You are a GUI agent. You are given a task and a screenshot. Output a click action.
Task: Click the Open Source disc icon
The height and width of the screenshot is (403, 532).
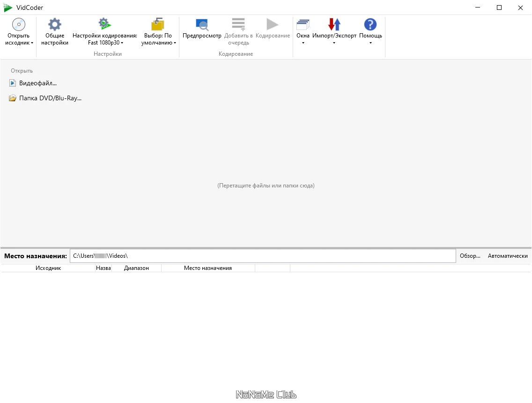[19, 24]
